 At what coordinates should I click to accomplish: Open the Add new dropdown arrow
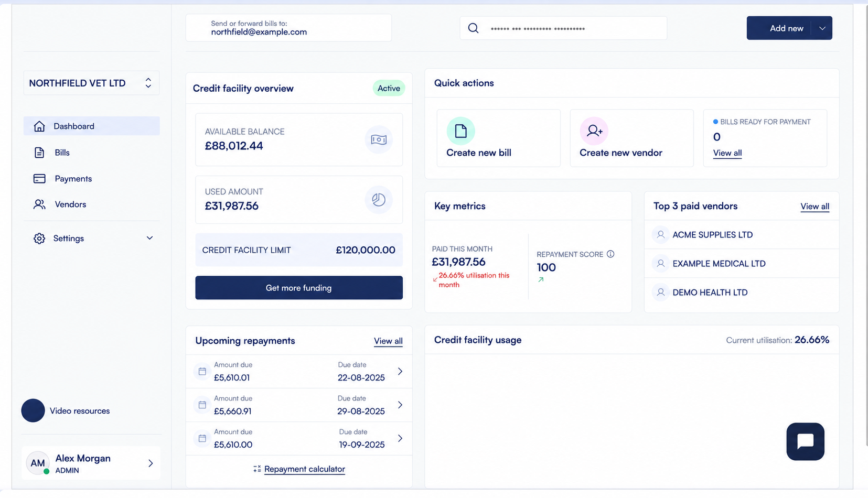[x=822, y=28]
